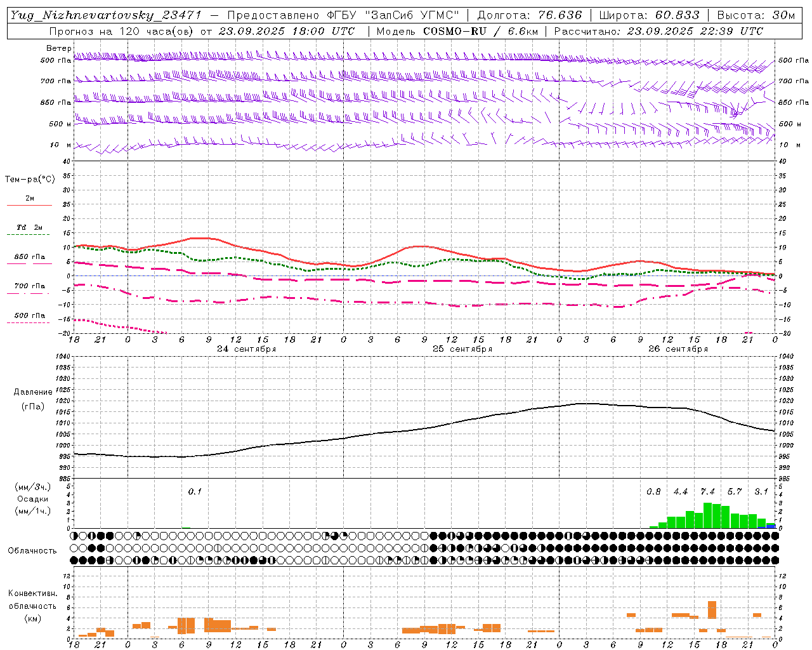Select the latitude value 60.833
This screenshot has height=650, width=812.
[677, 15]
